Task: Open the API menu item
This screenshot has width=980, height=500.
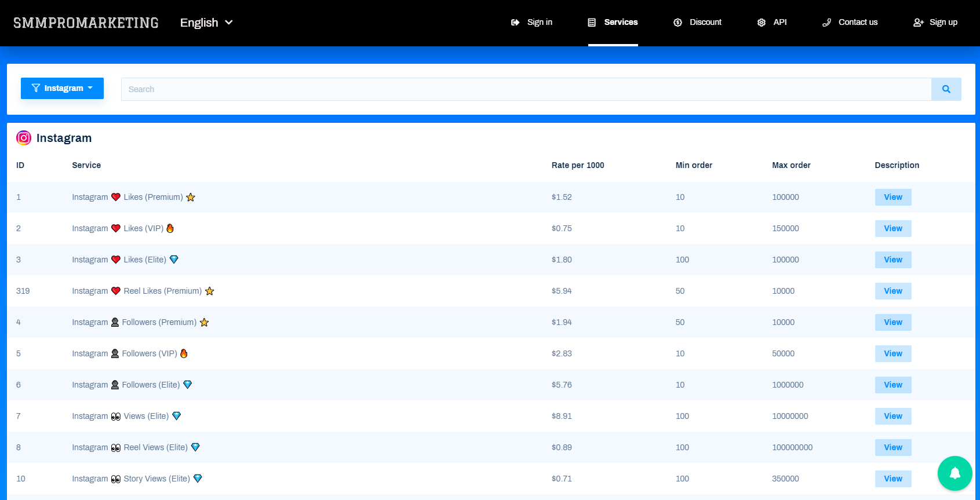Action: [772, 23]
